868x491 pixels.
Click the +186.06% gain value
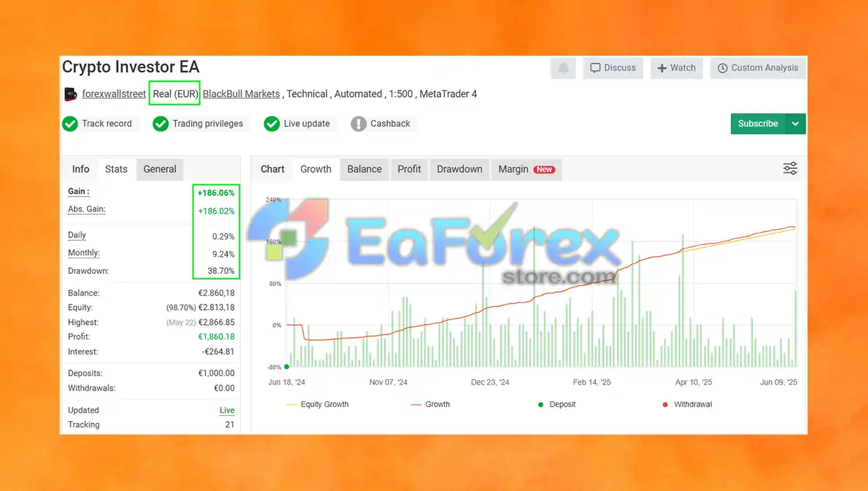click(216, 193)
